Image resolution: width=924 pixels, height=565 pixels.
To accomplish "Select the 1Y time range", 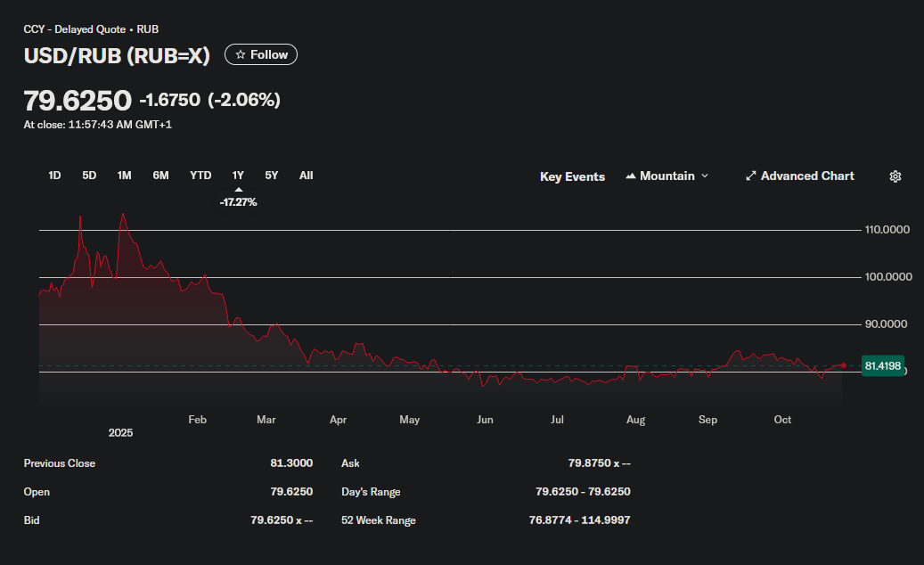I will (x=238, y=176).
